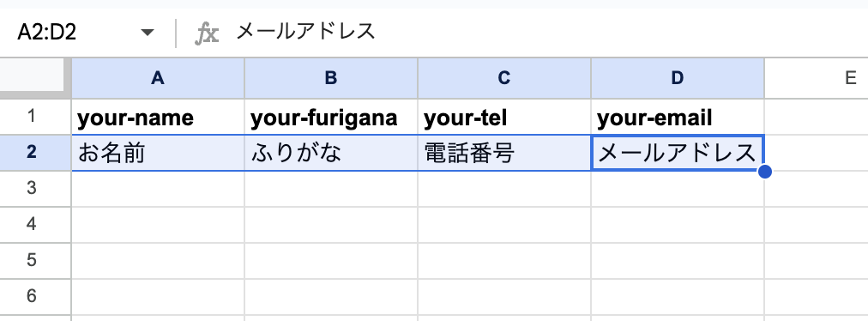868x321 pixels.
Task: Click the your-furigana cell
Action: point(331,117)
